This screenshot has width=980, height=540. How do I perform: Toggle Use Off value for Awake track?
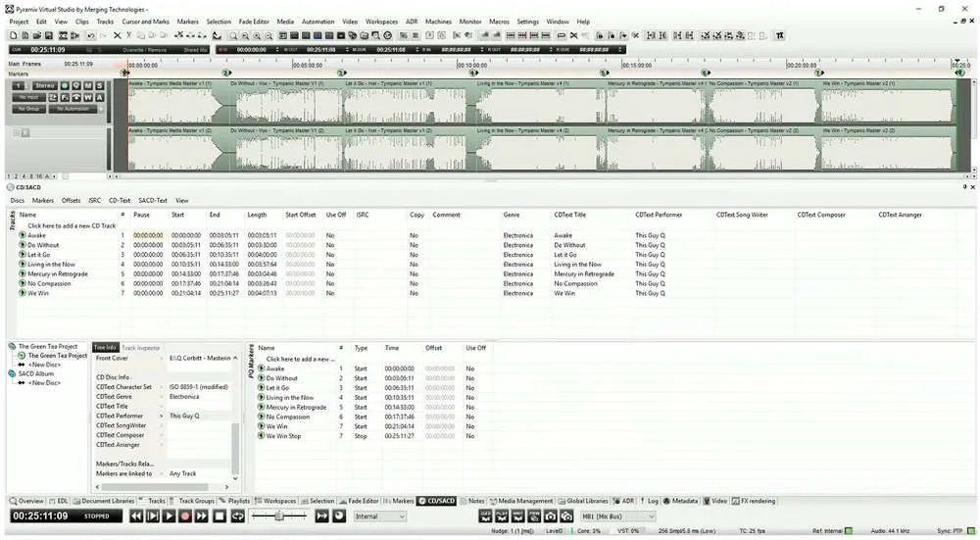330,235
